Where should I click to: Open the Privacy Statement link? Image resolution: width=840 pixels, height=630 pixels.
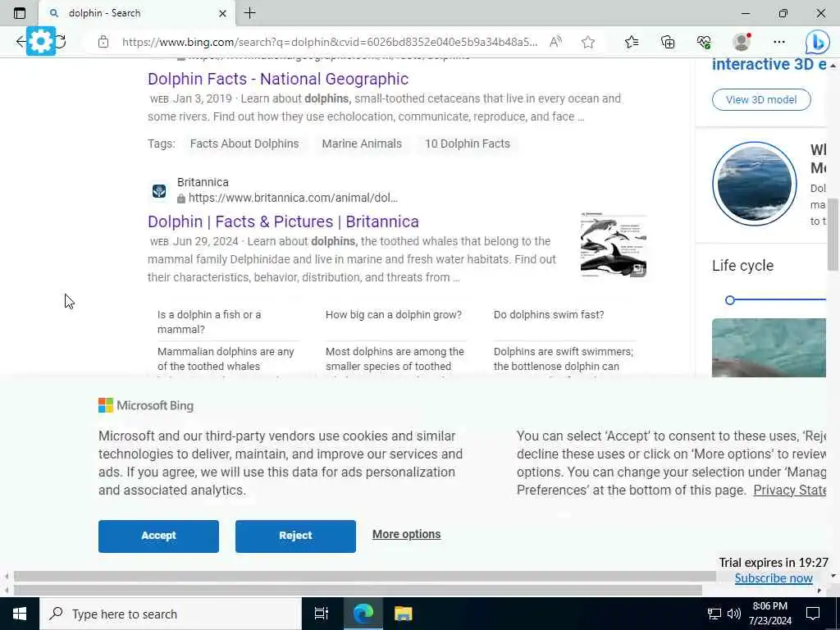point(790,491)
